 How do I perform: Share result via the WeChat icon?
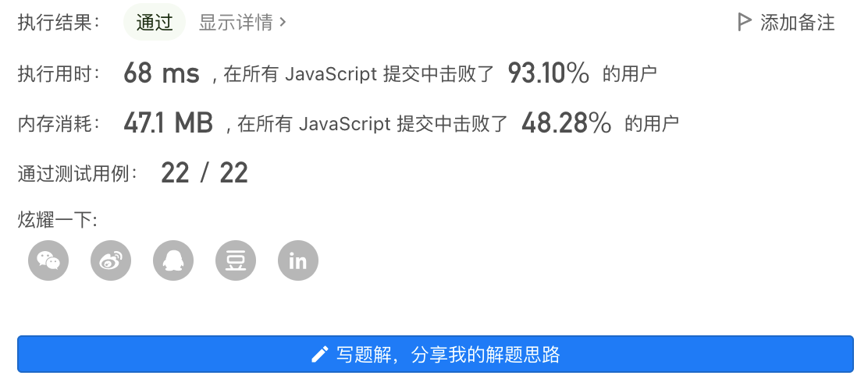pyautogui.click(x=48, y=260)
